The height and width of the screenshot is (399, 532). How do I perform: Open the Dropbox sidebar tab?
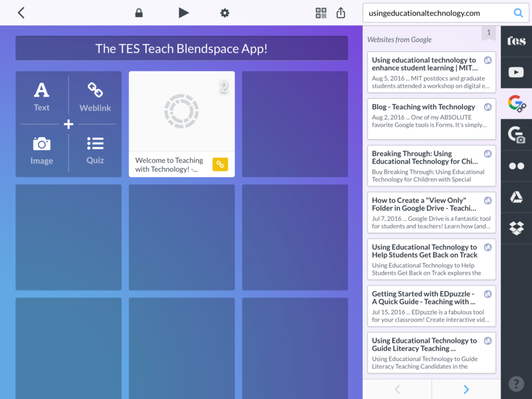516,229
